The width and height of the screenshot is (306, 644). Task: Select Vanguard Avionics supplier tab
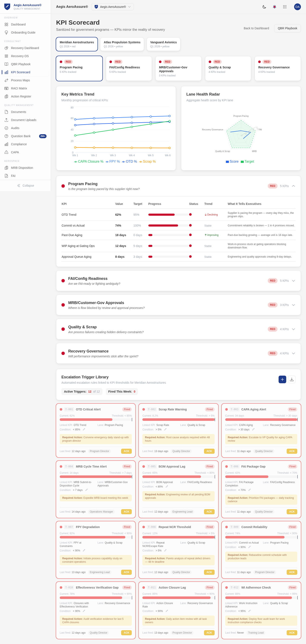[x=163, y=44]
